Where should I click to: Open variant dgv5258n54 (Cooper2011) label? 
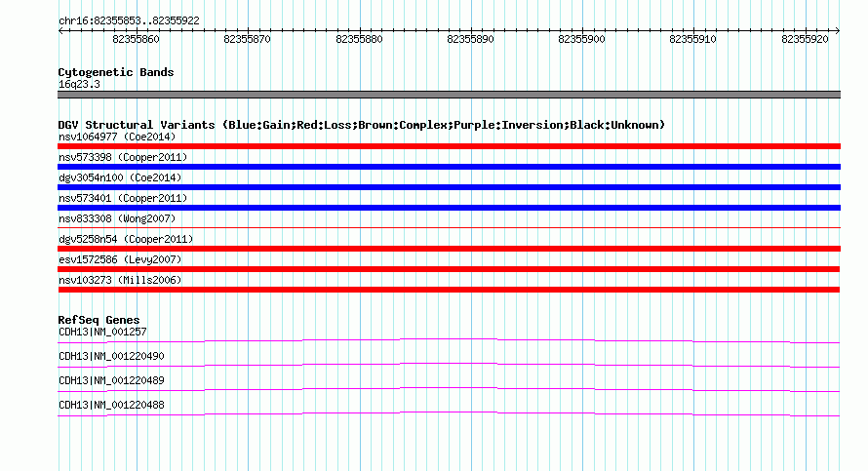[x=126, y=239]
